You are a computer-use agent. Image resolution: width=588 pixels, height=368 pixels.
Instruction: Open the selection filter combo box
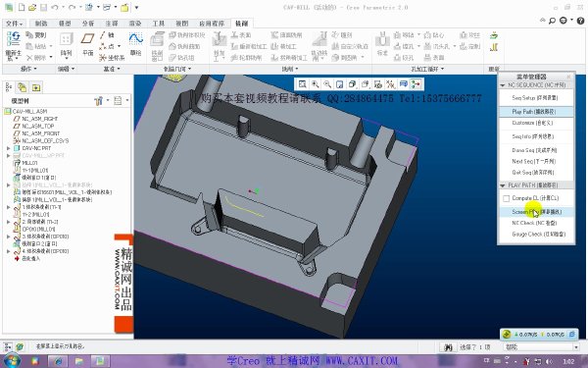click(x=541, y=347)
